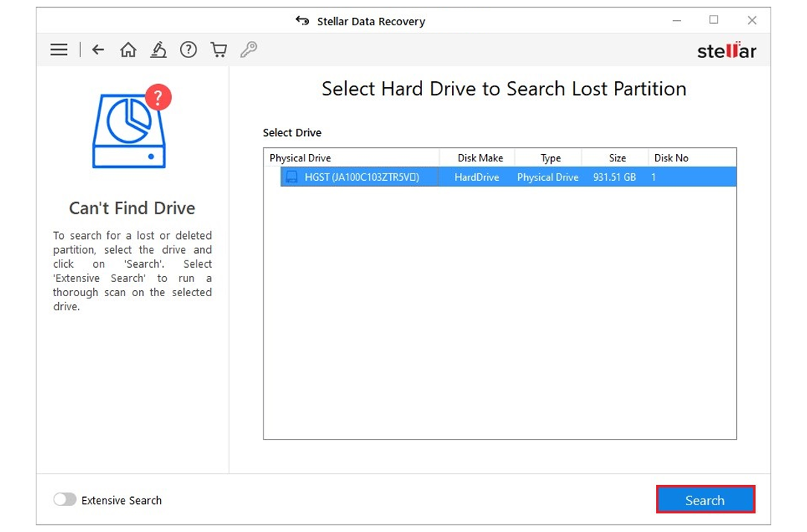This screenshot has width=807, height=532.
Task: Open the hamburger menu
Action: 59,50
